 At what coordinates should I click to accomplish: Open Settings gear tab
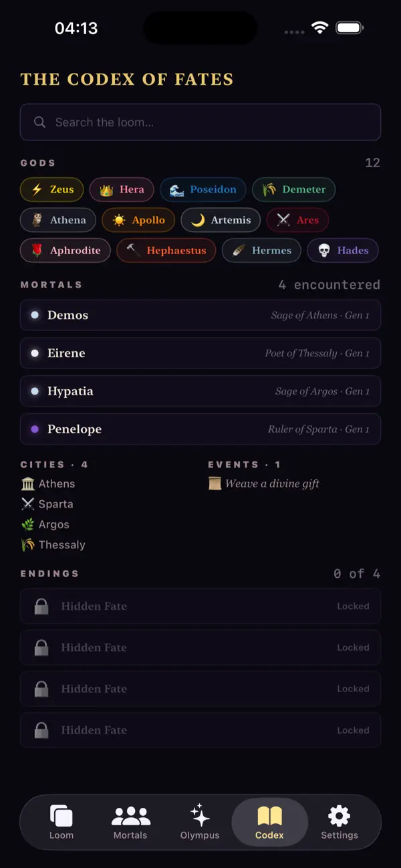340,816
